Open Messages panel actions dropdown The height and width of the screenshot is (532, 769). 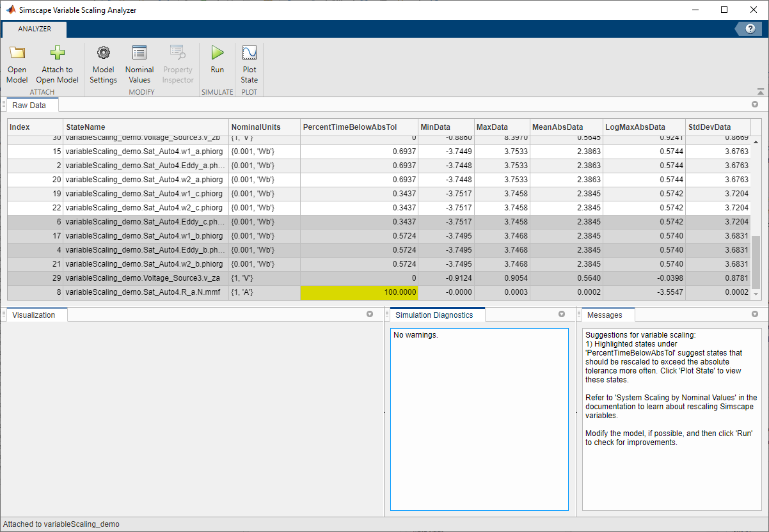pos(754,315)
